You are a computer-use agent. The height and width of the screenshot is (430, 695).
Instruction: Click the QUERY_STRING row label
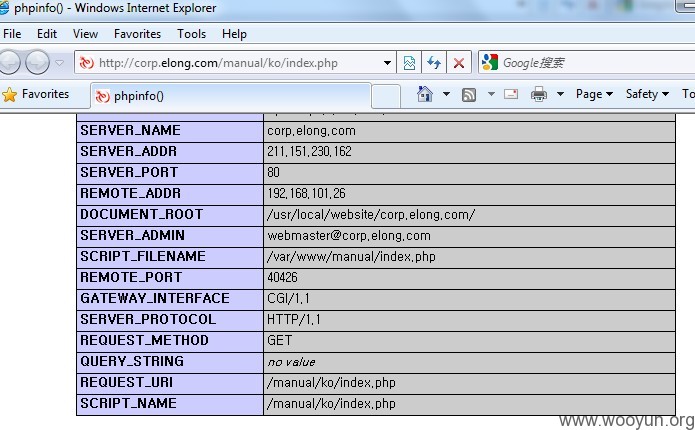coord(132,361)
